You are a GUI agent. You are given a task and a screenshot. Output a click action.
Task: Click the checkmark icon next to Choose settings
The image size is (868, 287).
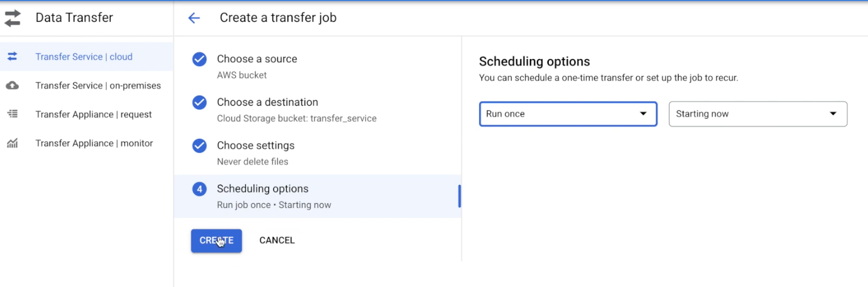point(199,145)
